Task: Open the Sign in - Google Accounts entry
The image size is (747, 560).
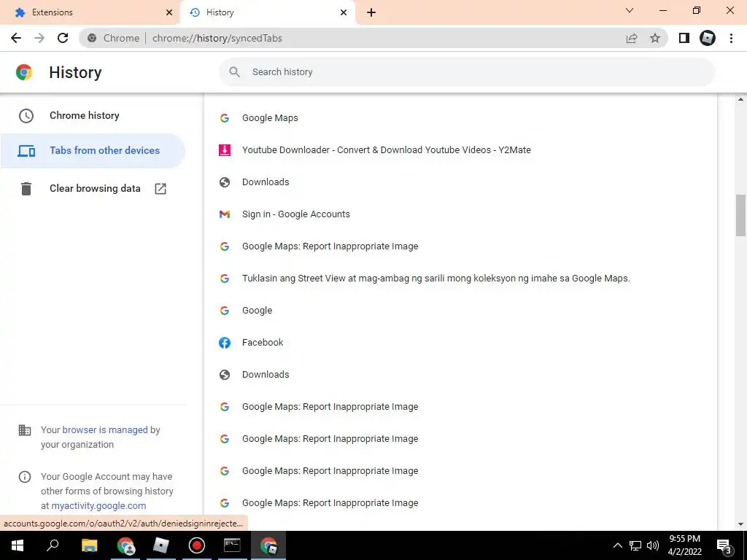Action: [296, 214]
